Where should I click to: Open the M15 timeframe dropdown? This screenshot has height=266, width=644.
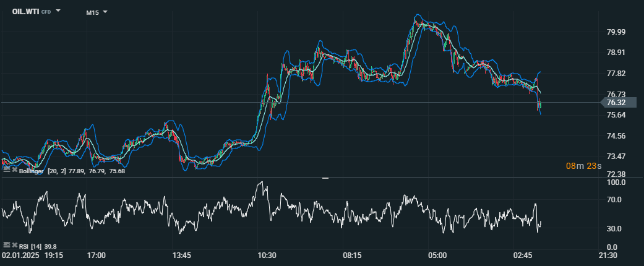point(105,12)
